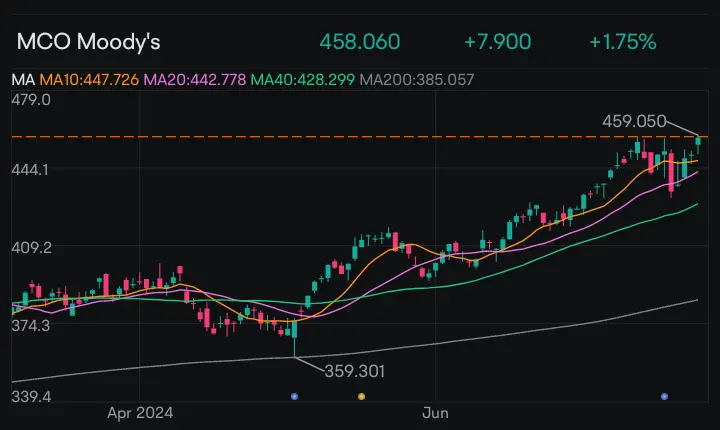This screenshot has width=720, height=430.
Task: Select the MA10:447.726 indicator
Action: pos(89,79)
